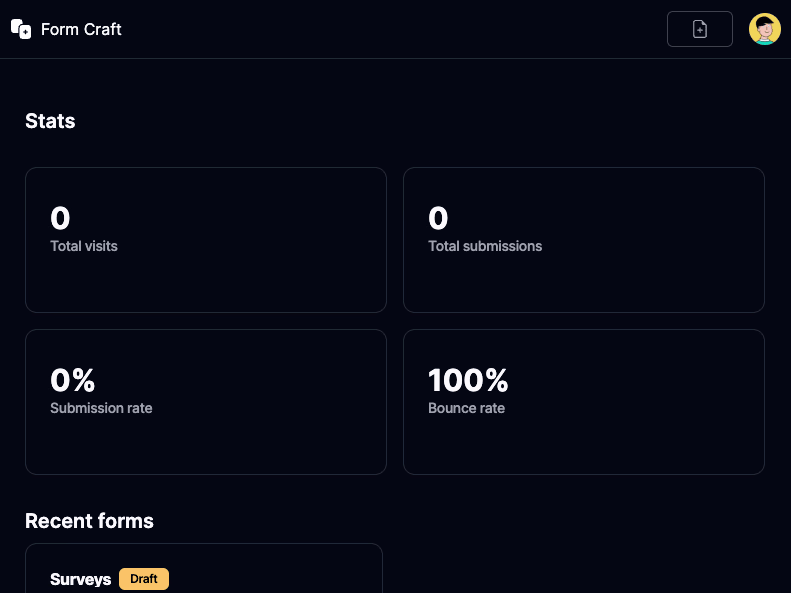Screen dimensions: 791x593
Task: Click the 100% bounce rate value
Action: pos(468,380)
